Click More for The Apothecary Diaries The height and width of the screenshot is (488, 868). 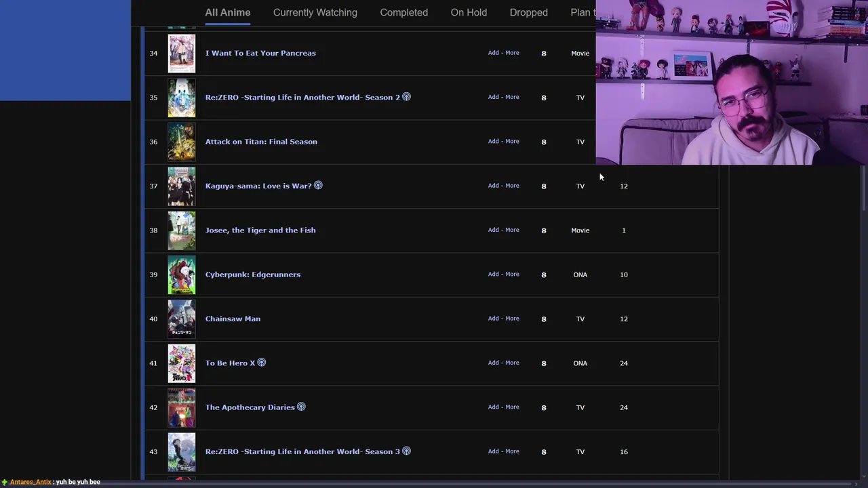tap(512, 407)
